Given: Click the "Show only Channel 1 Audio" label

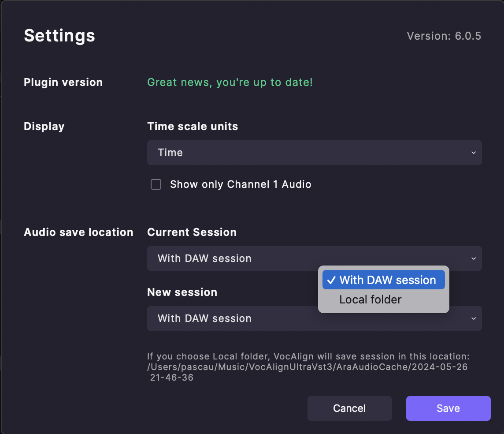Looking at the screenshot, I should coord(241,184).
